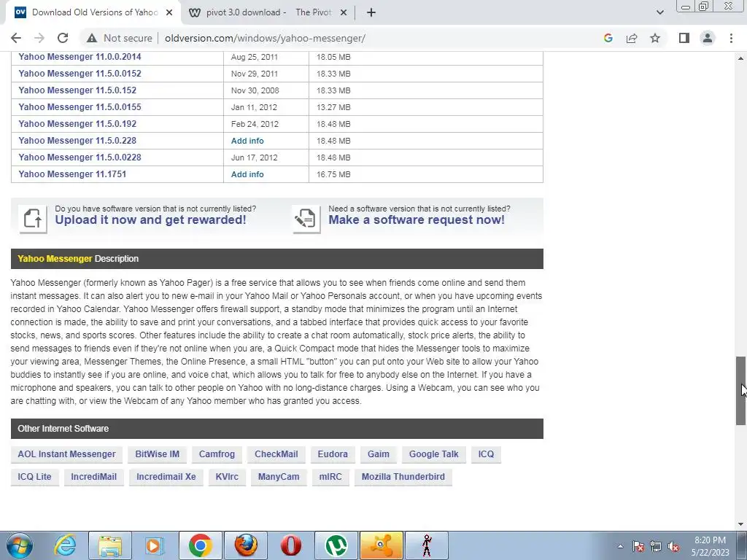Open the Chrome three-dot menu
The width and height of the screenshot is (747, 560).
[731, 38]
